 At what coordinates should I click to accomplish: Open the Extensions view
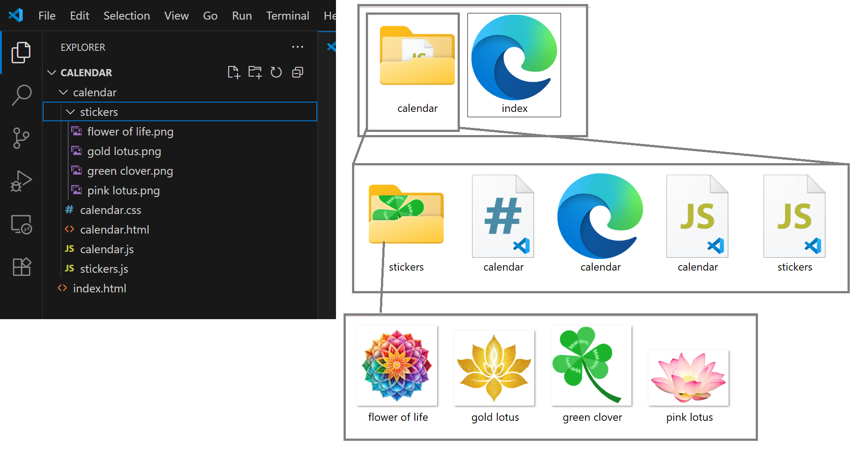point(21,267)
